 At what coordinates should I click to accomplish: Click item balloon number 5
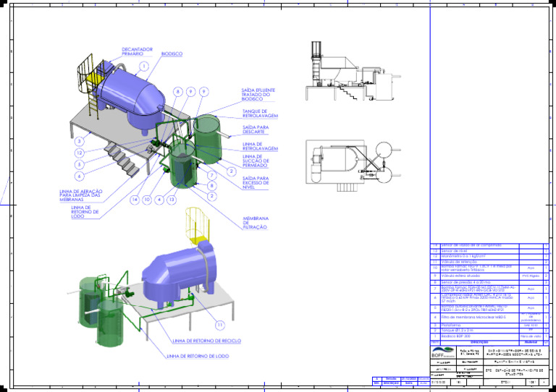pos(80,164)
